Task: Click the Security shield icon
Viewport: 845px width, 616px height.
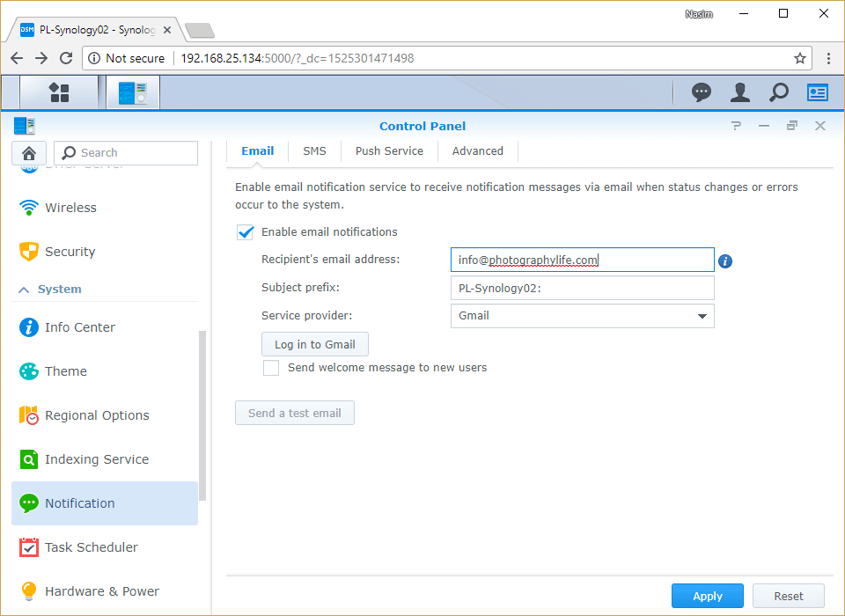Action: click(28, 252)
